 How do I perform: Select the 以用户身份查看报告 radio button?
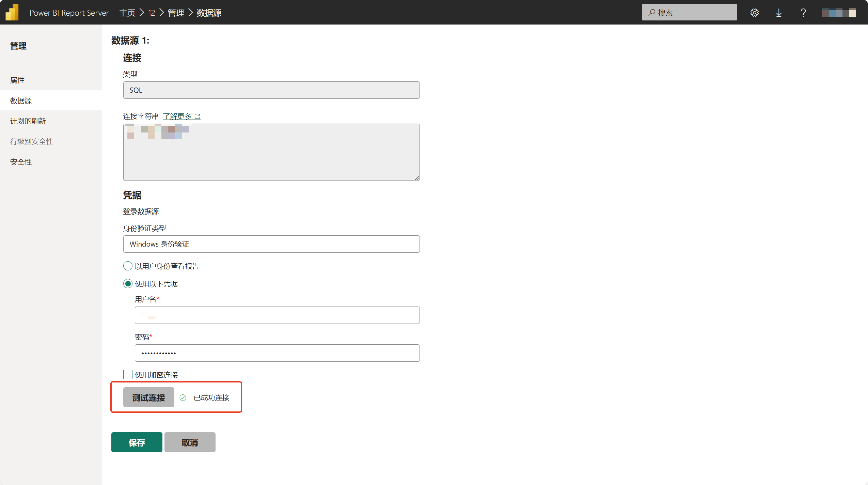127,266
